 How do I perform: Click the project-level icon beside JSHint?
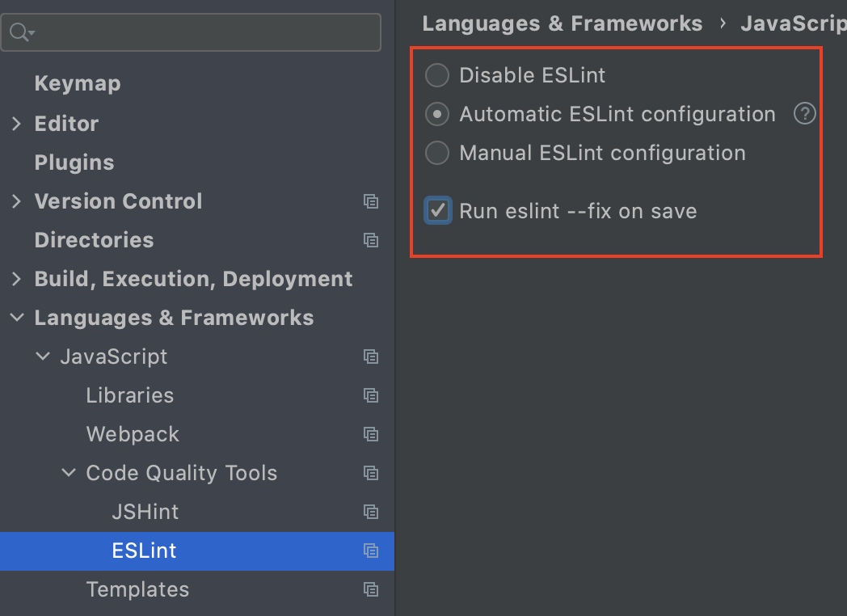(x=370, y=512)
